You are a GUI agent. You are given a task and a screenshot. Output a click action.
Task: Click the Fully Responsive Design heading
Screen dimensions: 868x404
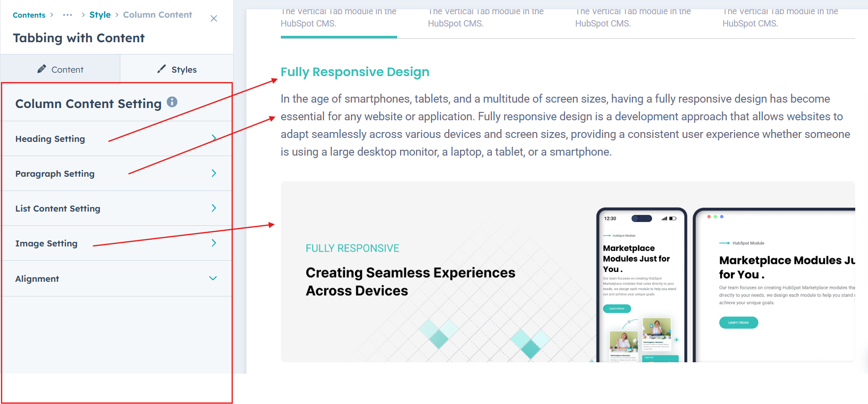(x=355, y=72)
